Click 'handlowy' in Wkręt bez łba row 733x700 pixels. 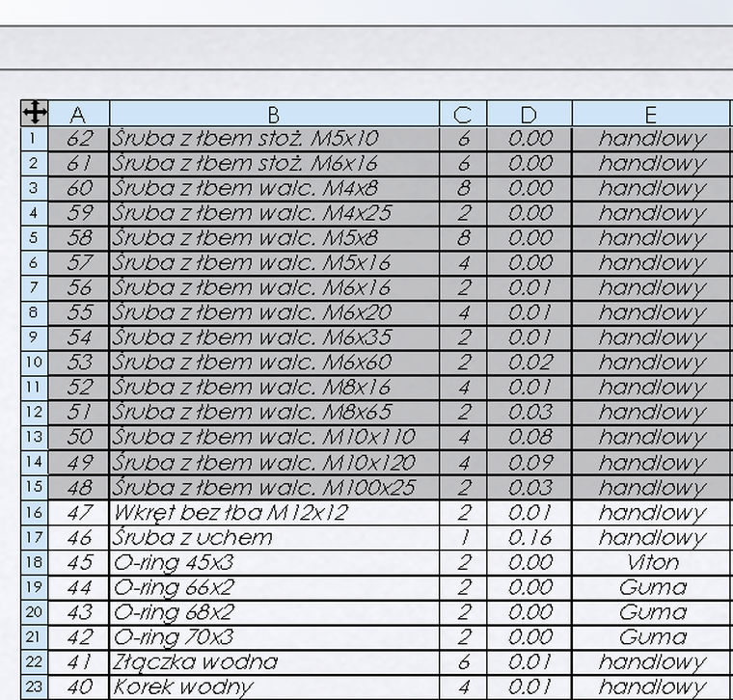click(651, 512)
